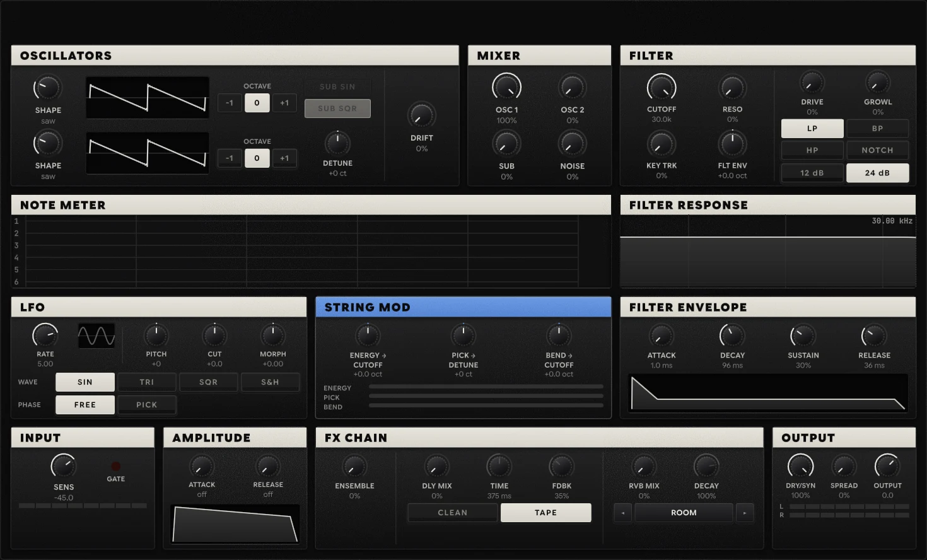
Task: Click the filter envelope shape graph
Action: click(x=768, y=393)
